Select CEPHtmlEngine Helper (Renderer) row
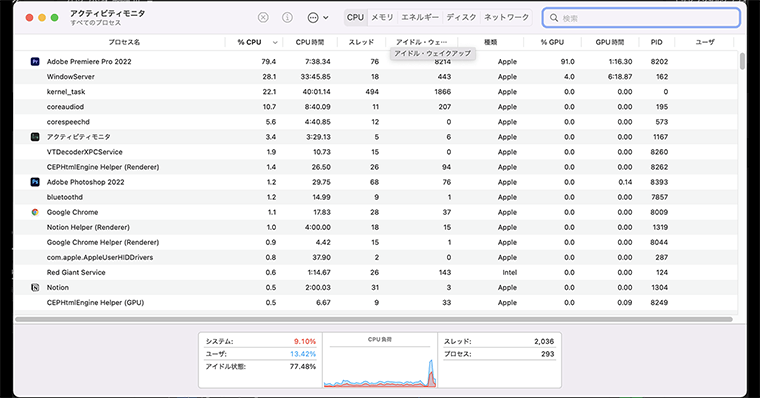Viewport: 760px width, 398px height. (376, 167)
